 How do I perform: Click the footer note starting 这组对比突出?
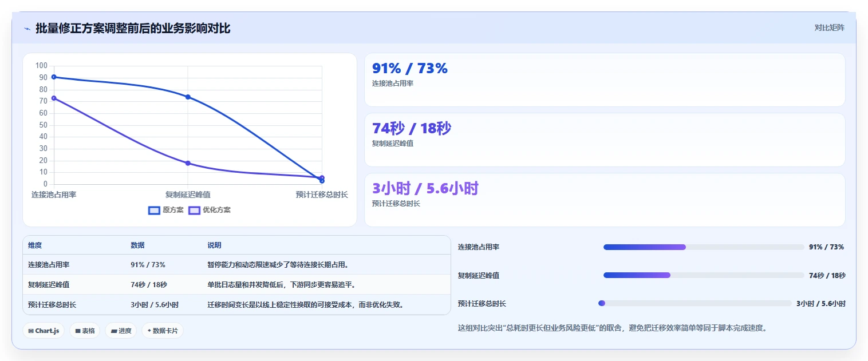pyautogui.click(x=611, y=328)
